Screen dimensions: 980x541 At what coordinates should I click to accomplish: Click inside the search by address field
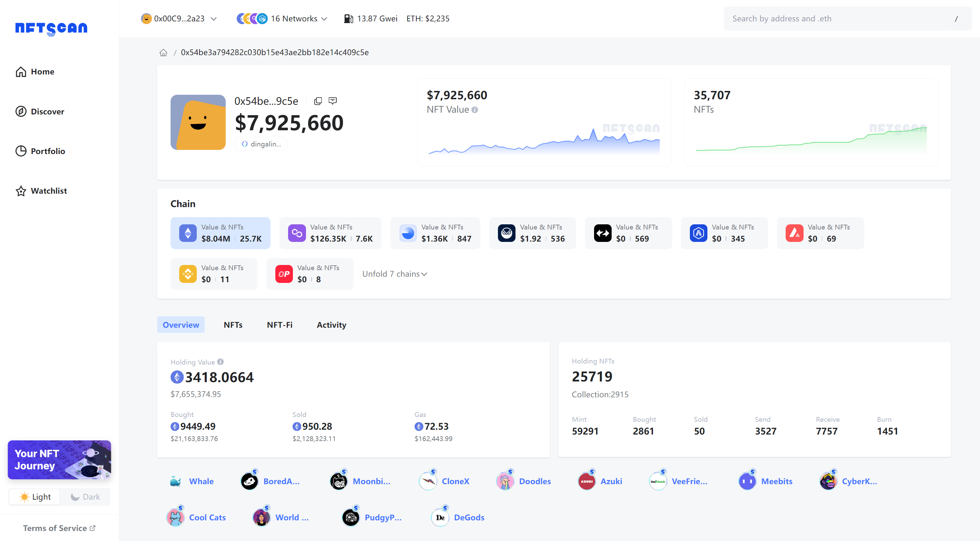click(837, 18)
